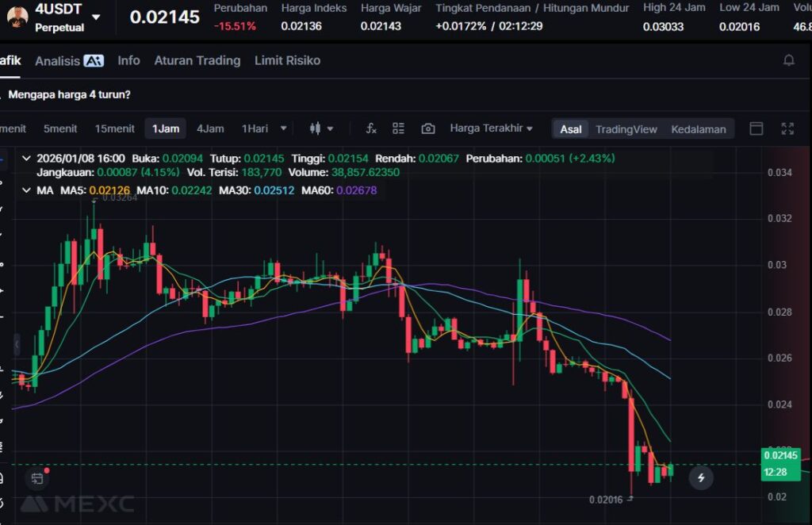Switch chart source to TradingView
This screenshot has width=812, height=525.
tap(626, 129)
